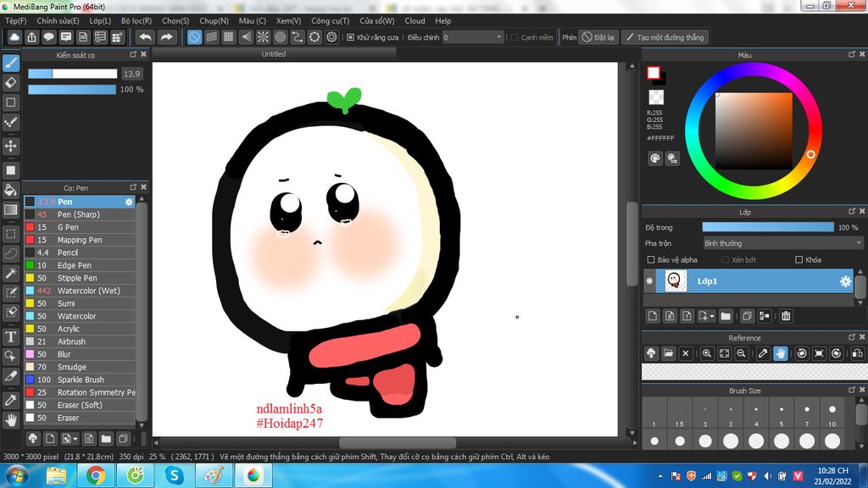Pop out the Kiểm soát cọ panel
The height and width of the screenshot is (488, 868).
click(133, 54)
